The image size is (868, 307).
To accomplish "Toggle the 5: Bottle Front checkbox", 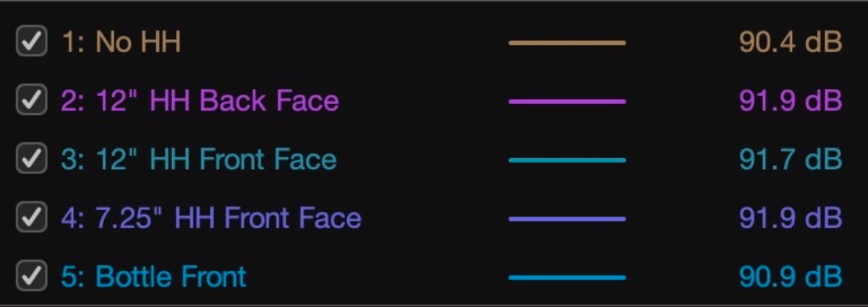I will tap(31, 277).
